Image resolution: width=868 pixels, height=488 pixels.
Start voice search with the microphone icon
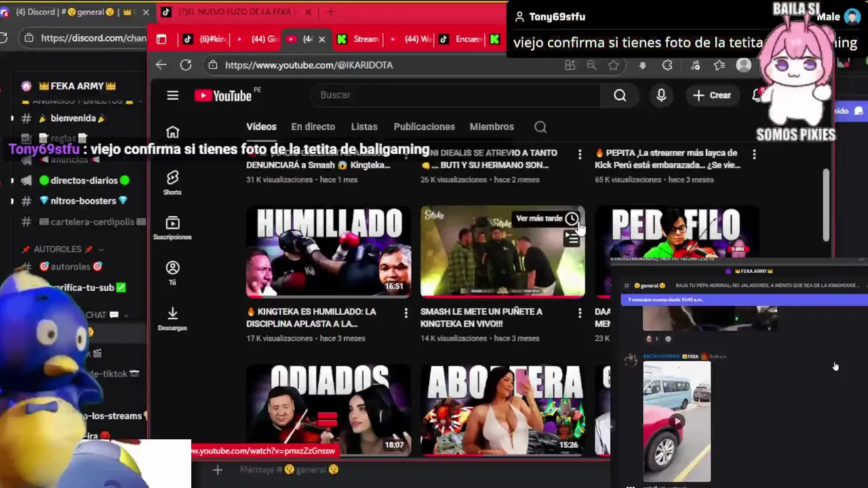pos(661,96)
